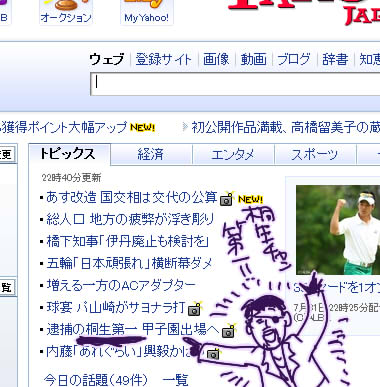Choose 画像 search category

click(216, 59)
